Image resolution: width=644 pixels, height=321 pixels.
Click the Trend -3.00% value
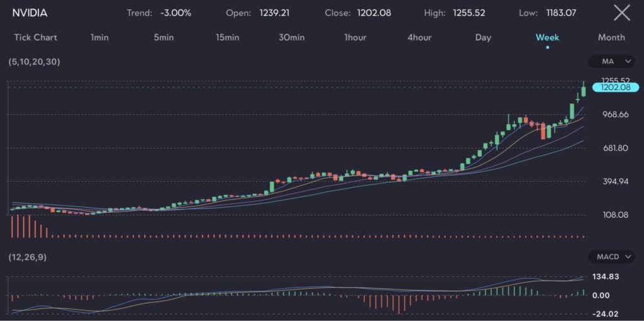coord(175,13)
